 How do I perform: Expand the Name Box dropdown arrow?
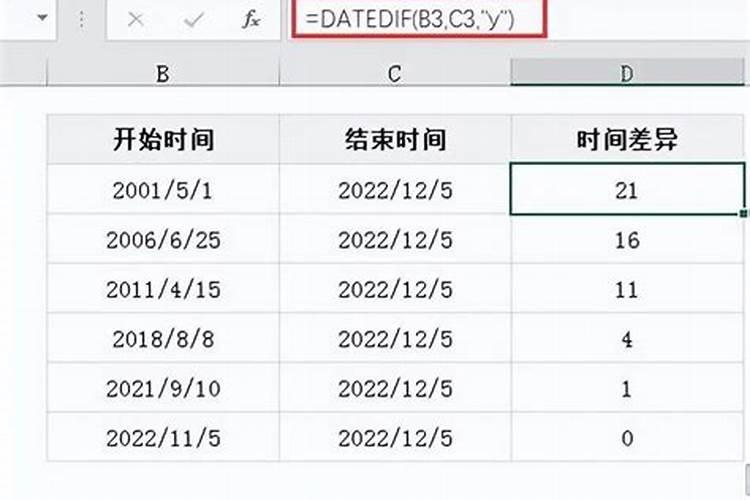coord(43,18)
